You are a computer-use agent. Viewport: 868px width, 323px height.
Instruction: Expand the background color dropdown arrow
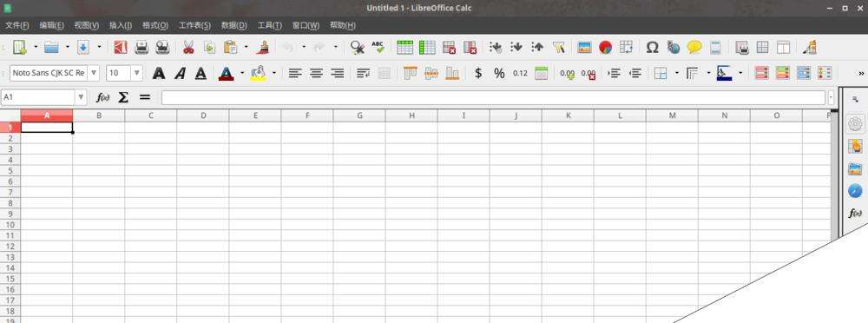273,73
